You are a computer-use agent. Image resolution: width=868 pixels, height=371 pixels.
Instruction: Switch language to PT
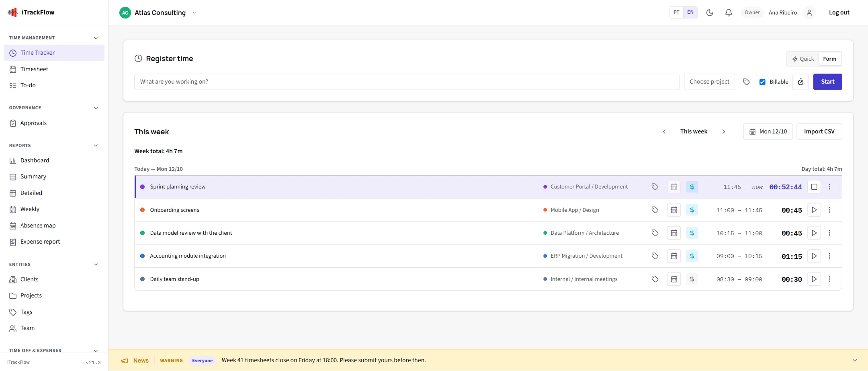(677, 12)
